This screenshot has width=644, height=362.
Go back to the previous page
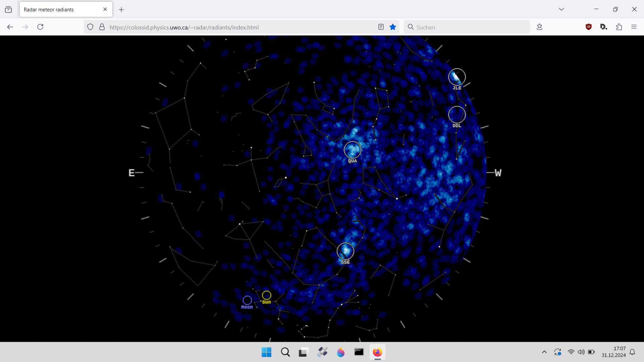point(10,27)
